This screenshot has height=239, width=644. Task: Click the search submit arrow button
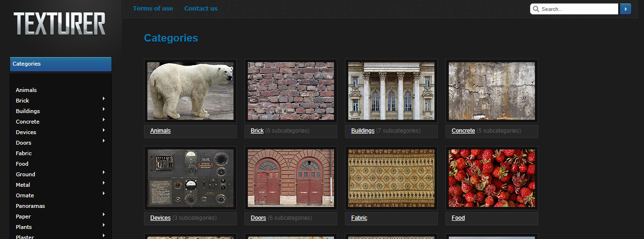point(625,9)
